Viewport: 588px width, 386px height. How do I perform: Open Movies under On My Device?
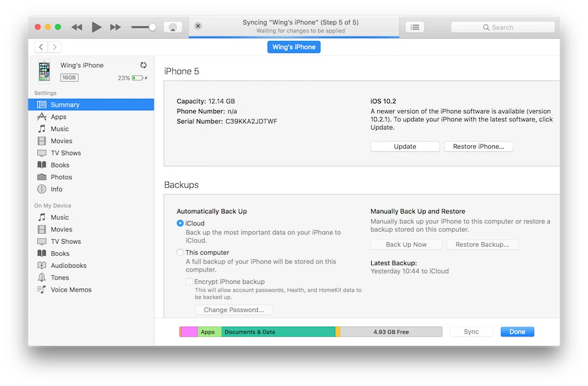pyautogui.click(x=91, y=229)
